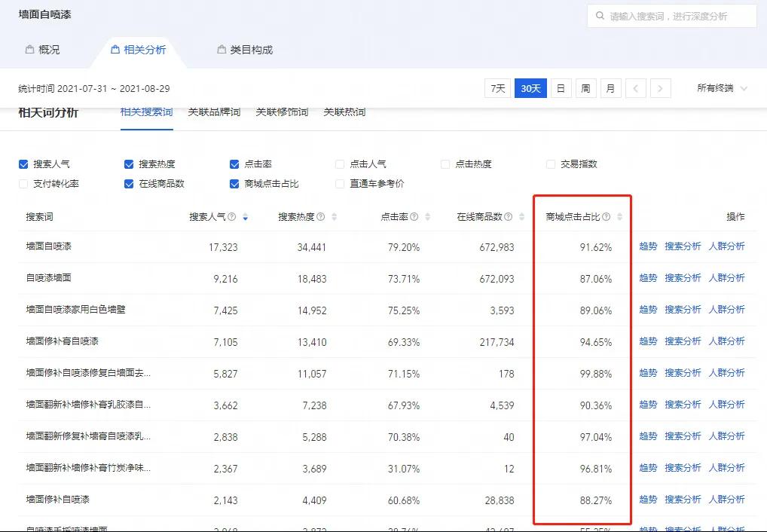Click the sort arrows on 搜索人气 column
Image resolution: width=767 pixels, height=532 pixels.
tap(246, 216)
